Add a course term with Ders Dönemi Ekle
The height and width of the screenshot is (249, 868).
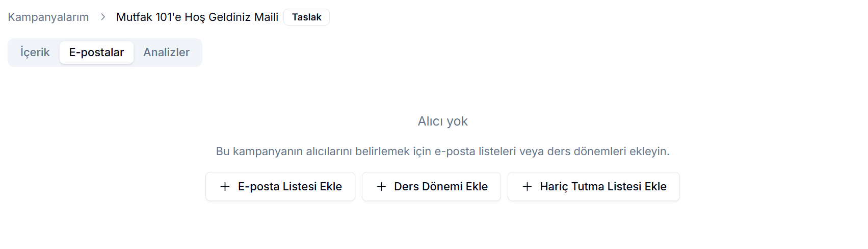431,187
